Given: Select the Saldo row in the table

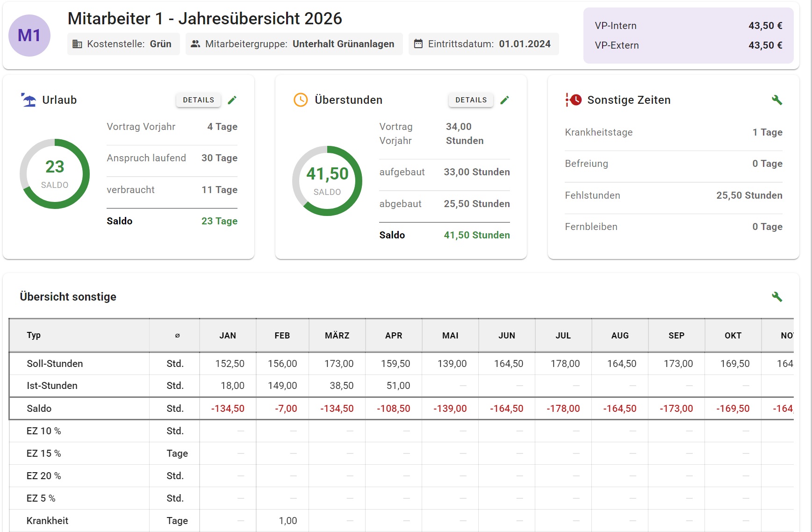Looking at the screenshot, I should point(402,409).
